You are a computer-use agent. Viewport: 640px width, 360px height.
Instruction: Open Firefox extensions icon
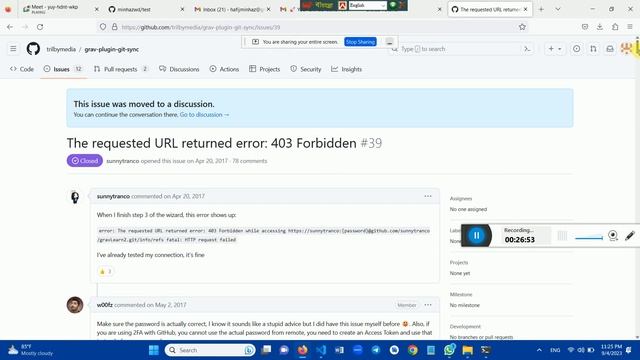pos(615,27)
